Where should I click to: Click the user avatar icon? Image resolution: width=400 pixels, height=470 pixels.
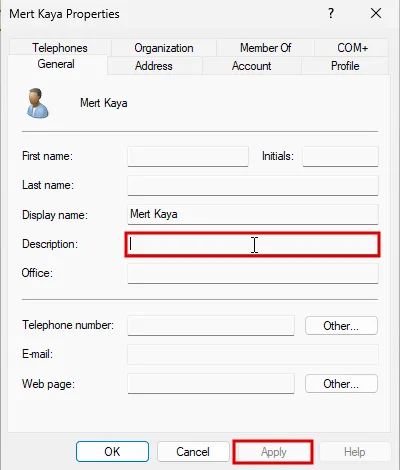(x=37, y=103)
